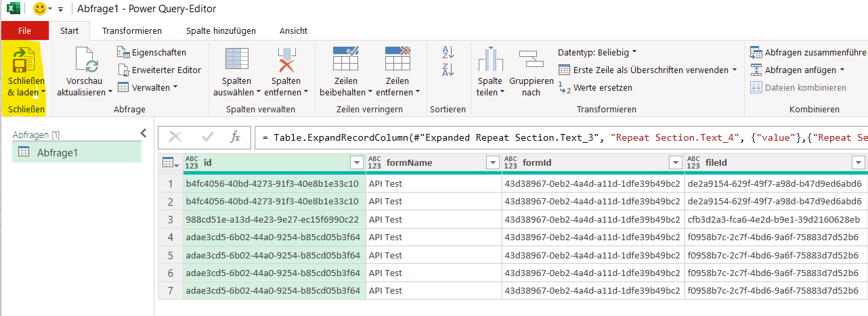Image resolution: width=868 pixels, height=316 pixels.
Task: Click the Vorschau aktualisieren icon
Action: [85, 61]
